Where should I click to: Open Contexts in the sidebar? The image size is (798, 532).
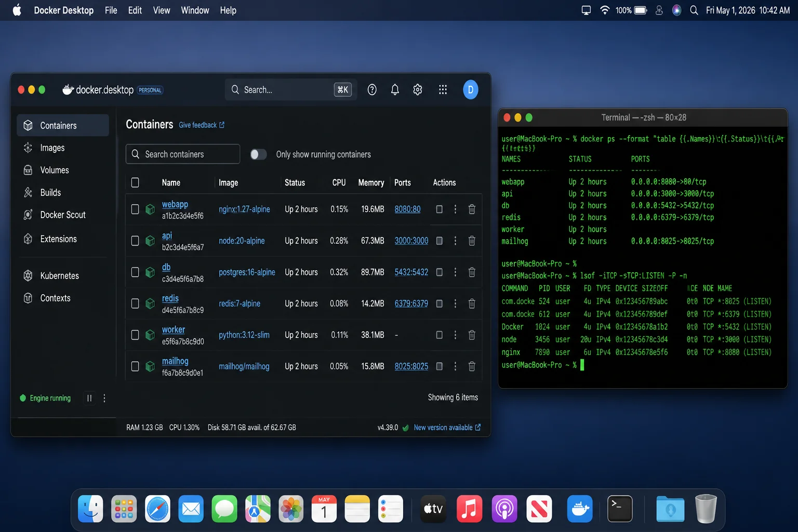click(63, 298)
